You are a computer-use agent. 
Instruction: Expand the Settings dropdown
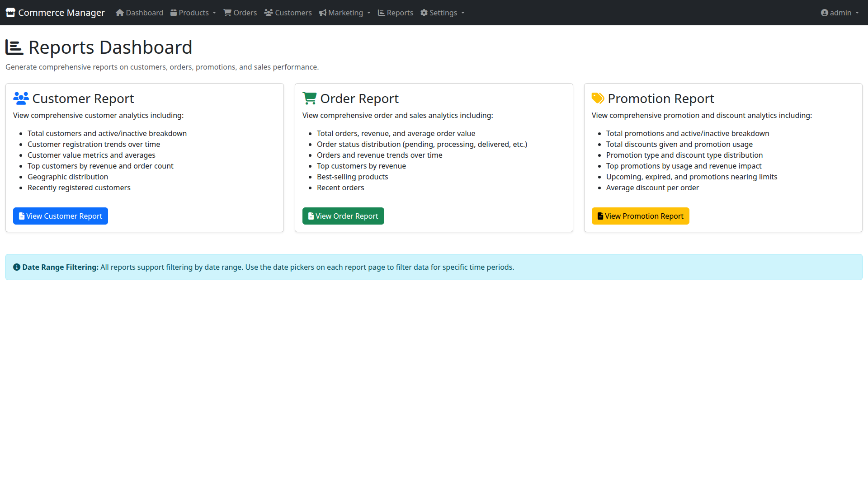click(x=443, y=13)
